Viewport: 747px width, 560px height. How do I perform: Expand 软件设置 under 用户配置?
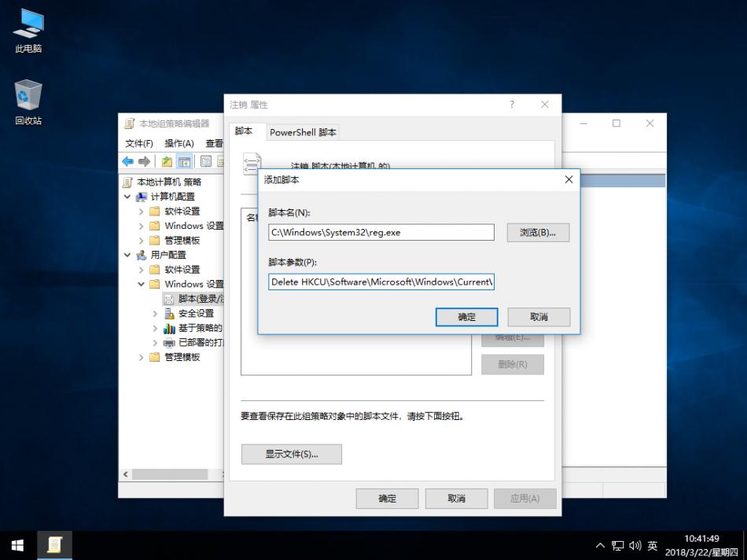click(141, 270)
